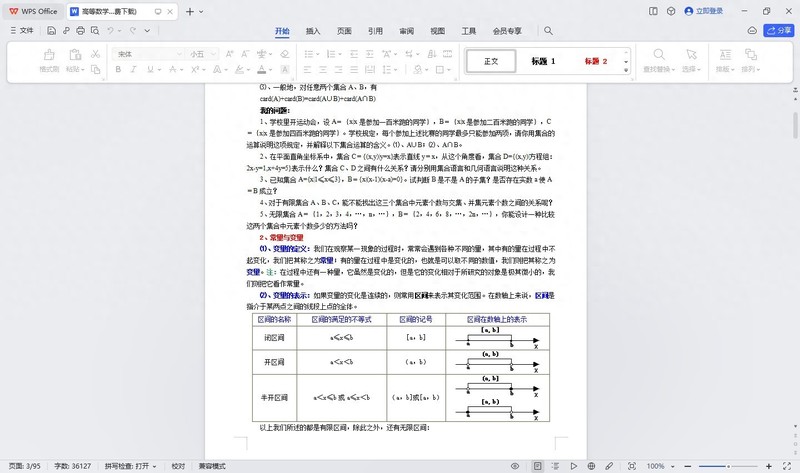Click the Format Painter brush icon
Image resolution: width=800 pixels, height=473 pixels.
49,54
